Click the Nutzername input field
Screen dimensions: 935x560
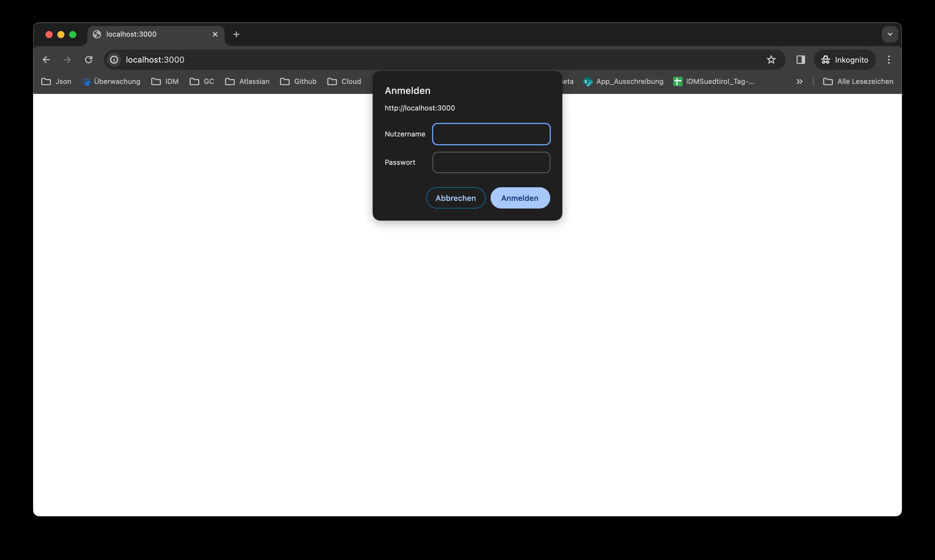(x=491, y=134)
